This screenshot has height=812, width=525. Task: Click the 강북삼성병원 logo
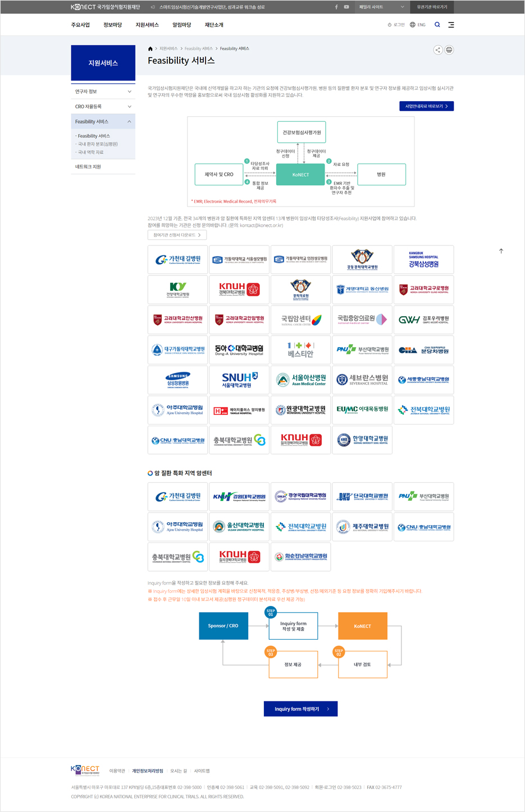[x=424, y=260]
